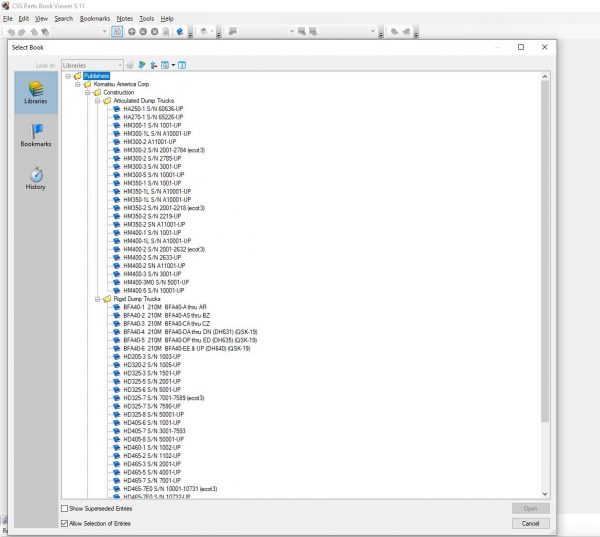
Task: Select HM350-2 SN A11001-UP
Action: (x=154, y=224)
